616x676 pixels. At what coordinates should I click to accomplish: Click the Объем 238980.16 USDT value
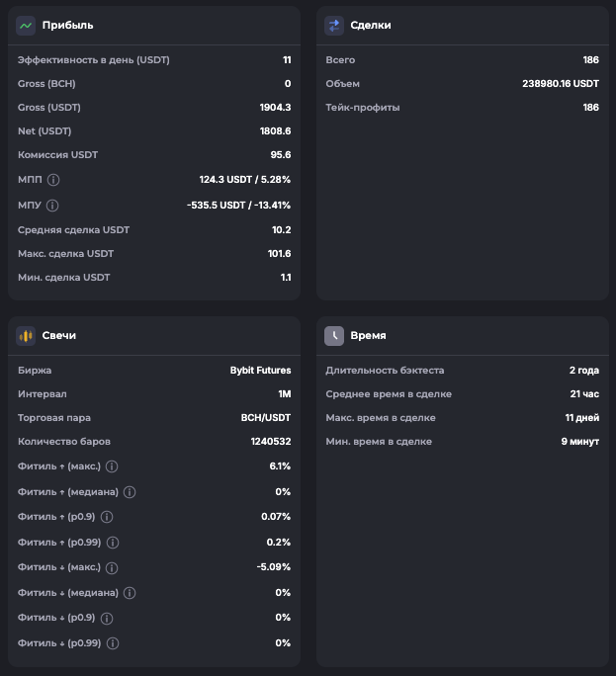(x=560, y=84)
